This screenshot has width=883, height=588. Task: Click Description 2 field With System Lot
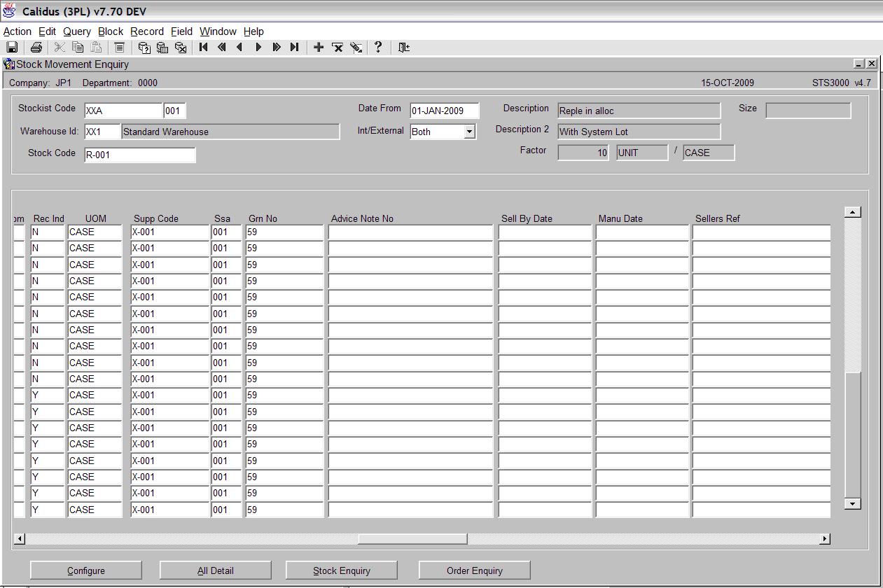click(x=639, y=132)
